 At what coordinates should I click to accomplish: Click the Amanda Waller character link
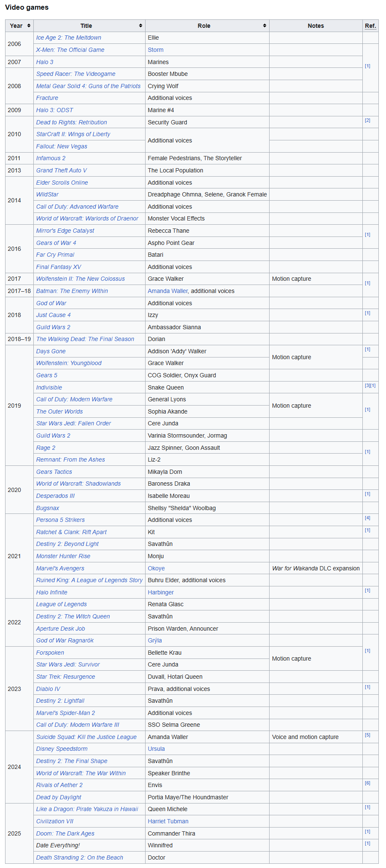pos(168,291)
